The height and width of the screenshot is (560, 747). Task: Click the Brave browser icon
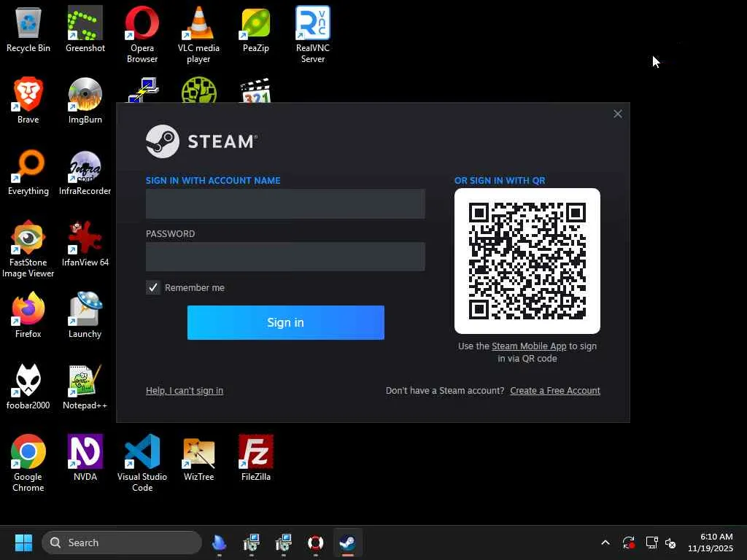[28, 101]
